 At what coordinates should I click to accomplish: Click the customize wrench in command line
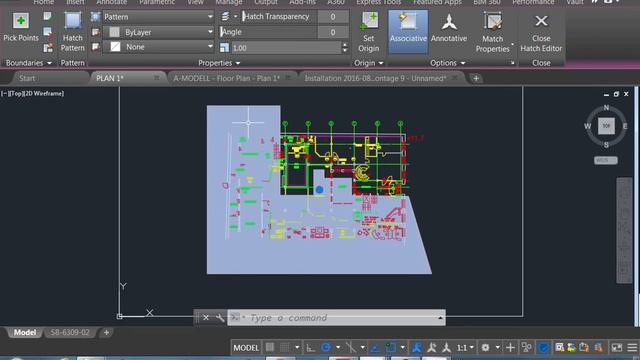(220, 318)
